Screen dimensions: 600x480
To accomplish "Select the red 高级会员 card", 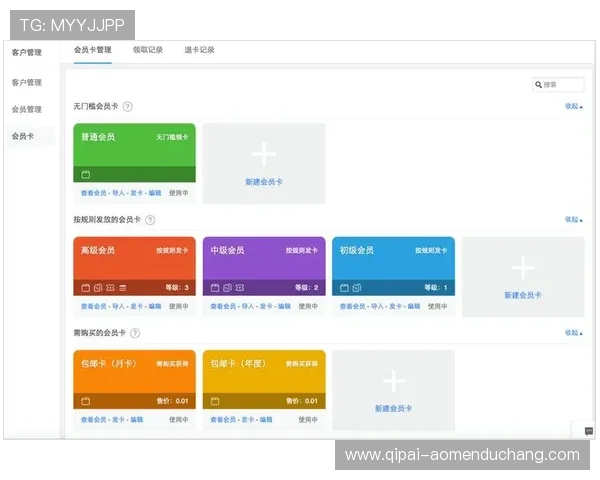I will (134, 266).
